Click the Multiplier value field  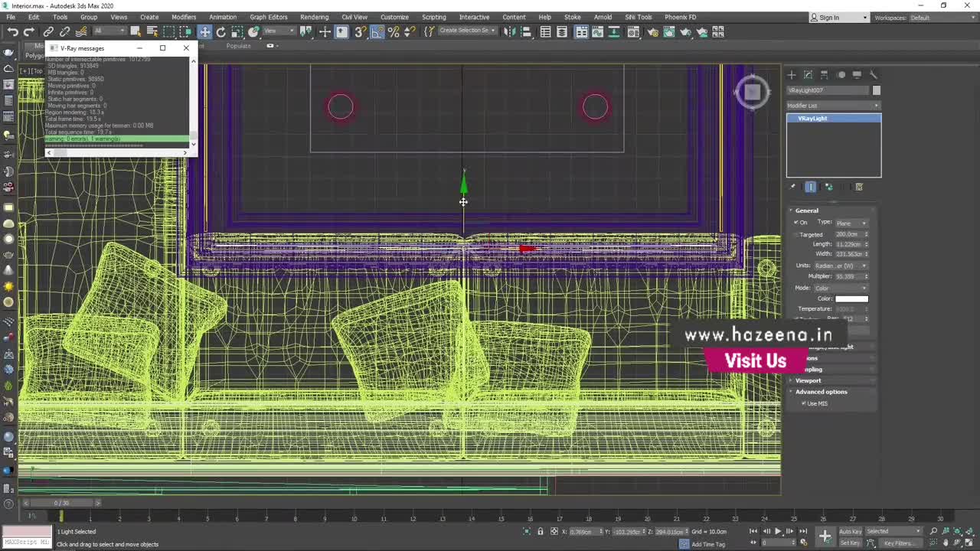[x=848, y=276]
